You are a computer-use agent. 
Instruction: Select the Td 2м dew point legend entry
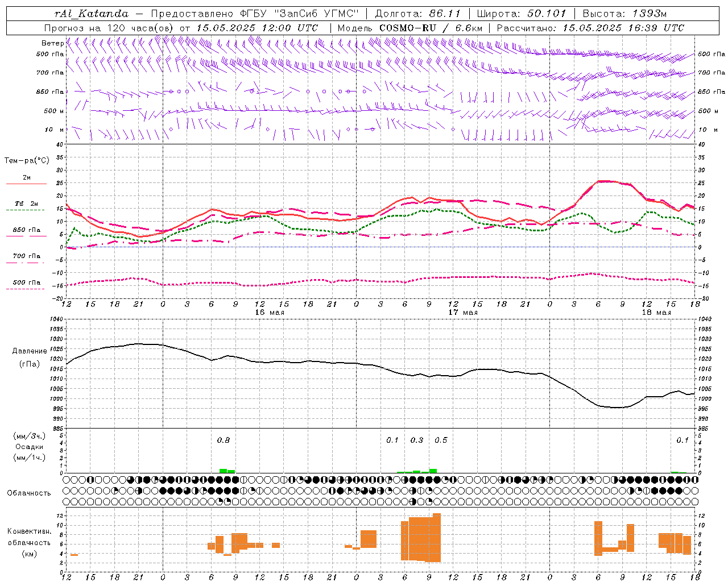(27, 203)
